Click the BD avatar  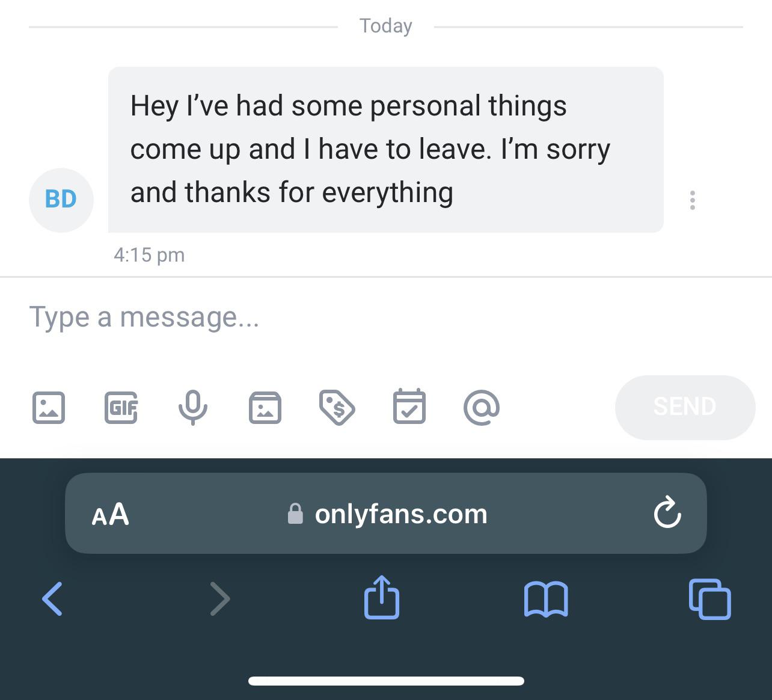[x=61, y=200]
